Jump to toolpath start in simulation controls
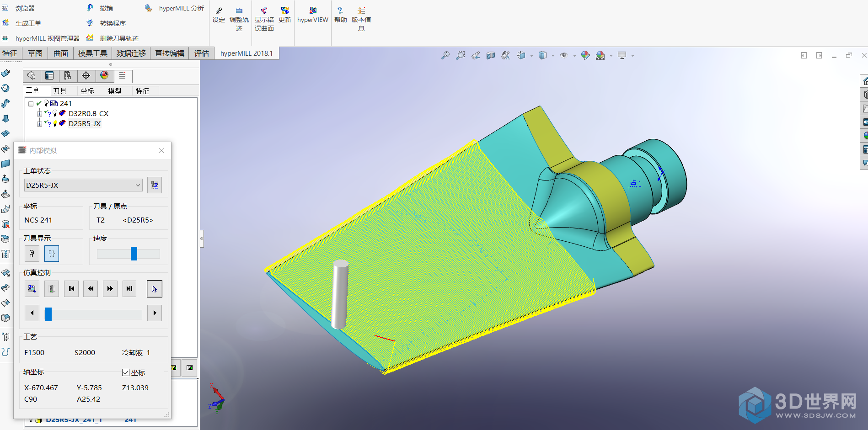Screen dimensions: 868x430 click(71, 289)
